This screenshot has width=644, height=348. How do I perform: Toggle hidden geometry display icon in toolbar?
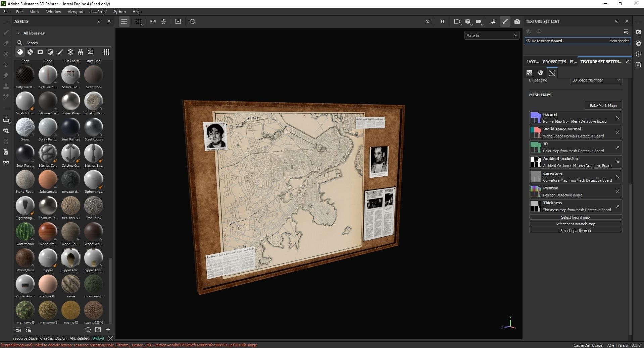(x=428, y=21)
